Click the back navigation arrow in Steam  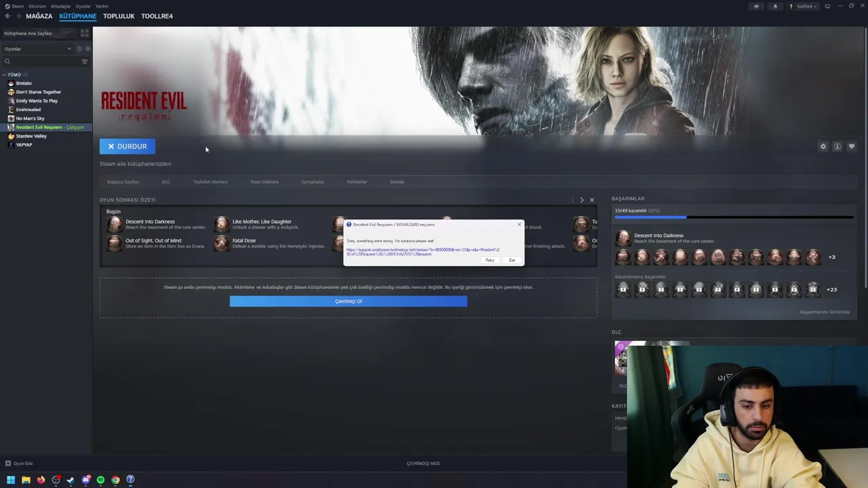tap(7, 16)
